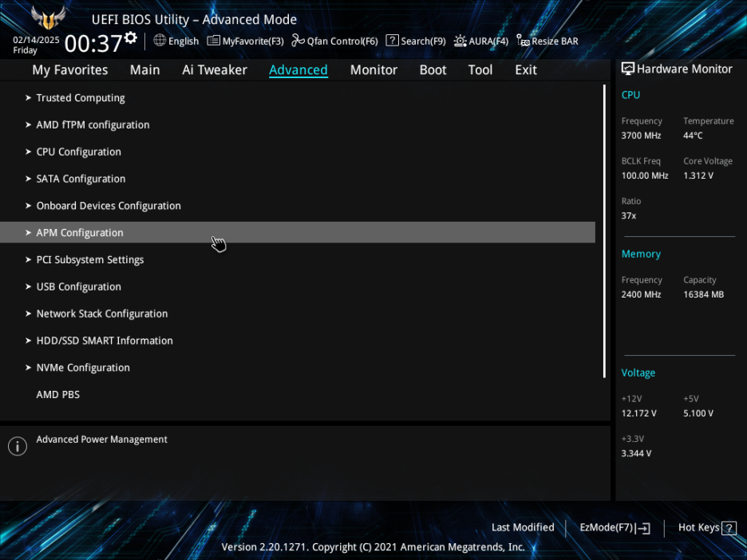Click the 3700 MHz CPU frequency value
Viewport: 747px width, 560px height.
[641, 136]
